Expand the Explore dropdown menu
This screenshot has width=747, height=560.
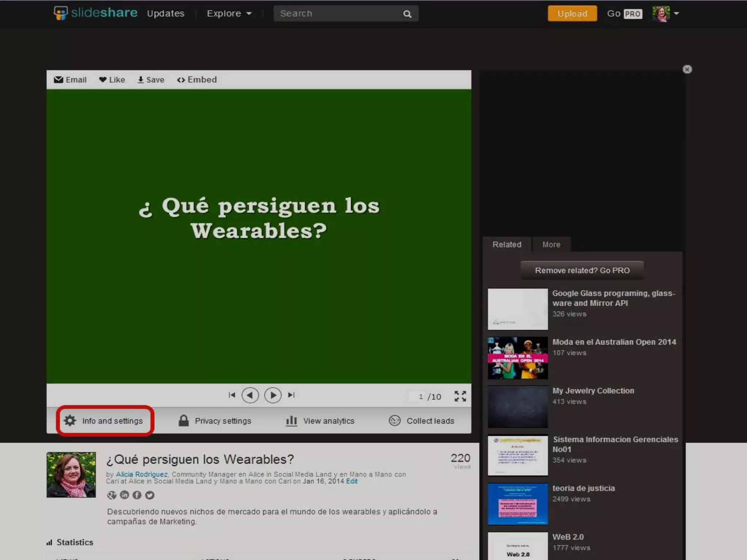point(229,13)
